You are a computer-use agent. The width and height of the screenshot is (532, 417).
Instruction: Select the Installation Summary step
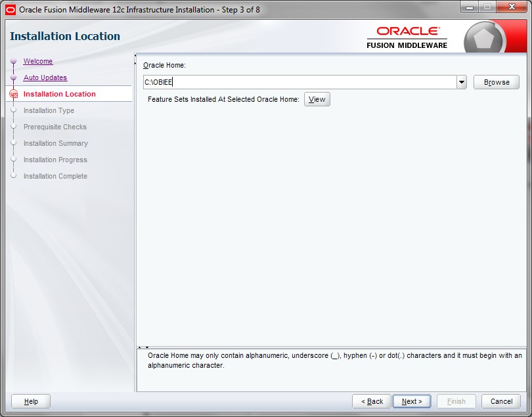56,143
